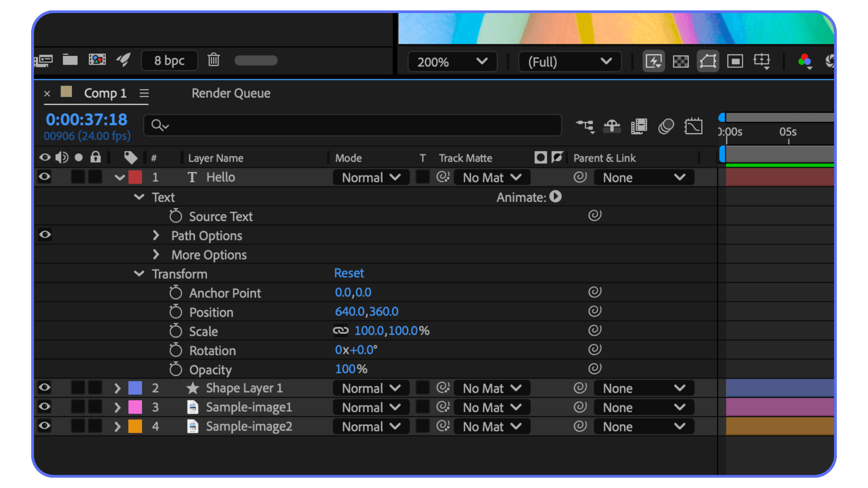Image resolution: width=868 pixels, height=488 pixels.
Task: Click Reset on the Transform properties
Action: pyautogui.click(x=349, y=272)
